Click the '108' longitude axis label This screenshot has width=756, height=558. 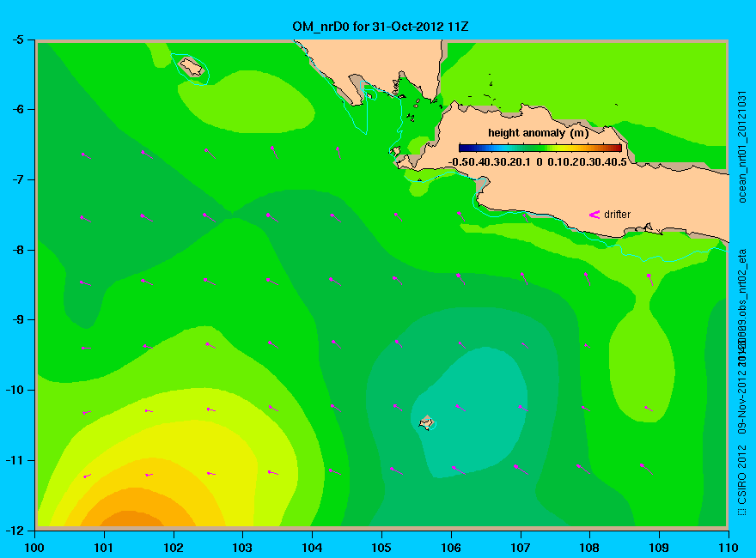[589, 548]
